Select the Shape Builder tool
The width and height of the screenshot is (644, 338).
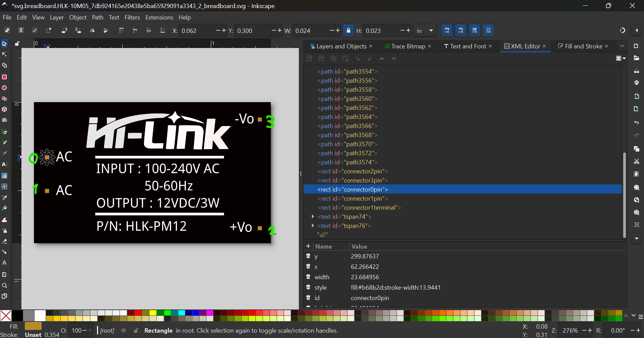(4, 66)
